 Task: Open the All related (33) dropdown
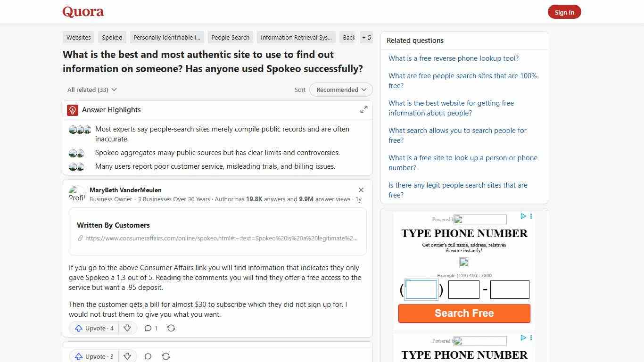click(x=91, y=90)
